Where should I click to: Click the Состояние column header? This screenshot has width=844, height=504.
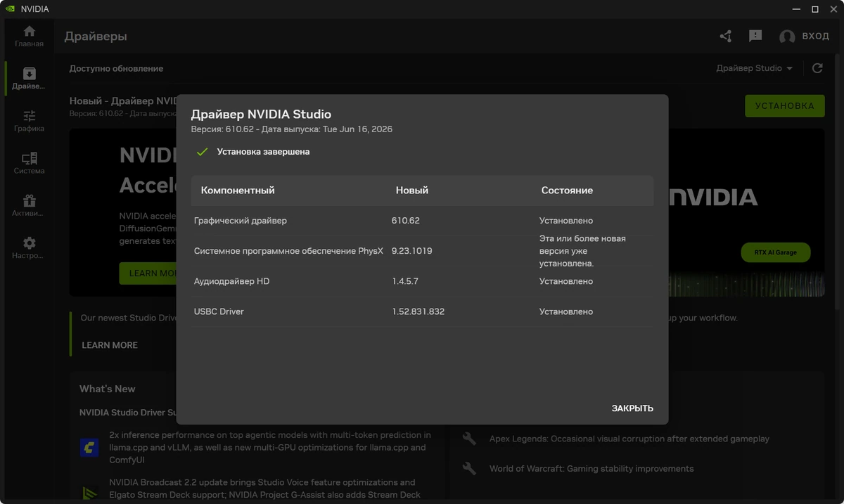pos(567,190)
